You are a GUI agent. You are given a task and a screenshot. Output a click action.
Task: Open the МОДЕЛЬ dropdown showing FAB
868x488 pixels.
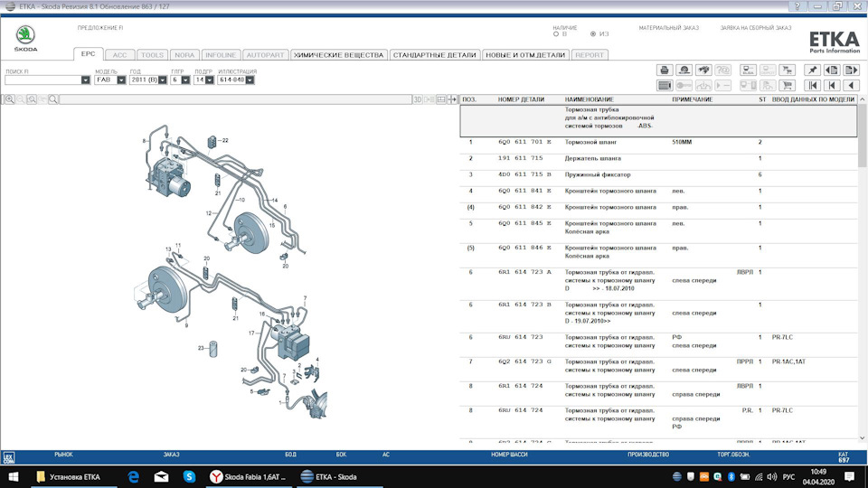pos(121,80)
